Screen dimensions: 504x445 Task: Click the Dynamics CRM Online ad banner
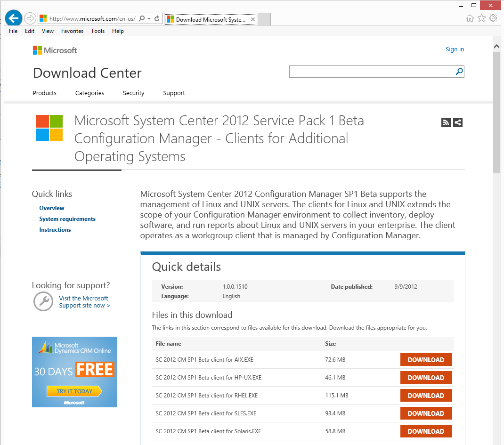coord(74,372)
